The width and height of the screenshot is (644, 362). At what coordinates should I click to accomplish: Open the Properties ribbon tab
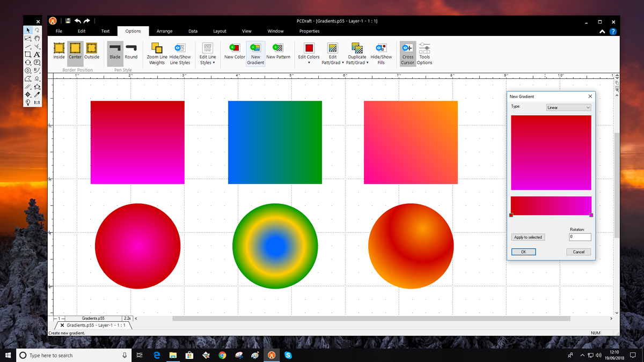309,31
